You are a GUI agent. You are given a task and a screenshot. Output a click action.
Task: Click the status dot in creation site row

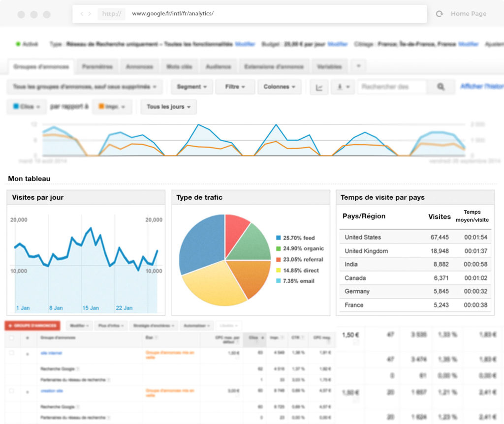tap(28, 392)
